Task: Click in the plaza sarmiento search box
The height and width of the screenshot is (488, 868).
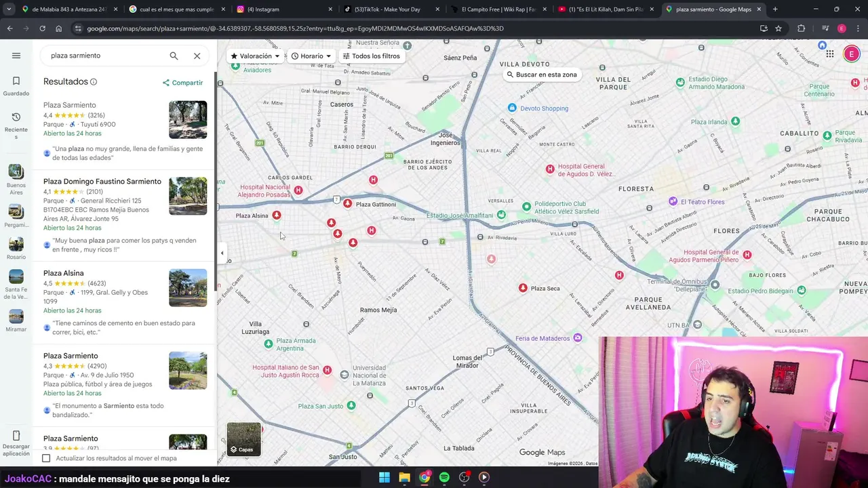Action: (105, 56)
